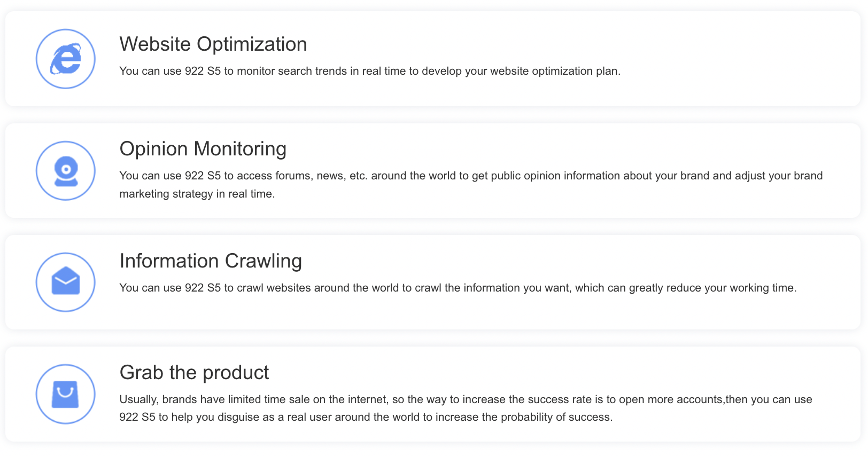
Task: Click the shopping bag icon
Action: click(66, 394)
